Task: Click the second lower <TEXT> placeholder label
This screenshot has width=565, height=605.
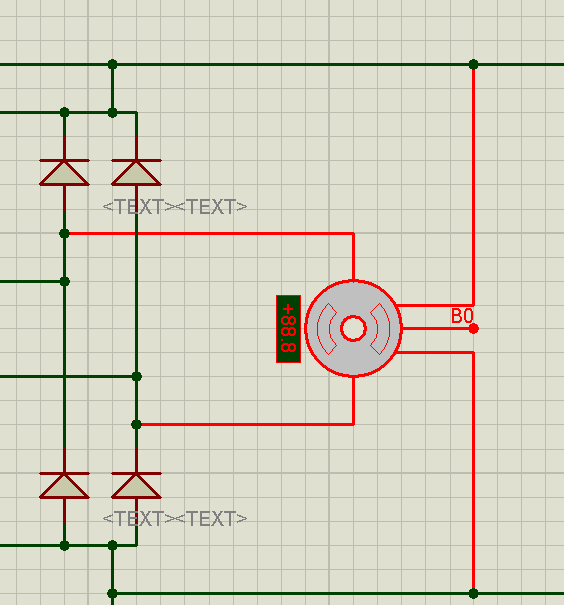Action: [x=211, y=519]
